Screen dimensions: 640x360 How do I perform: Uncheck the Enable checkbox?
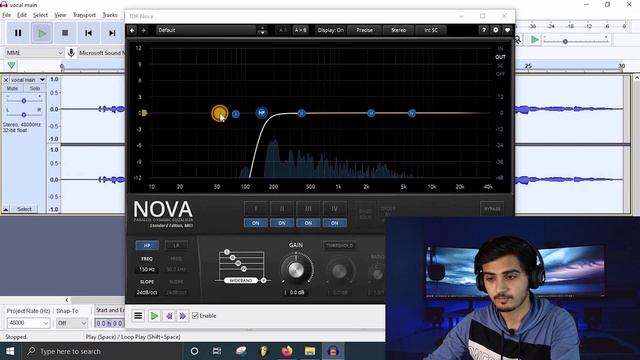(195, 316)
